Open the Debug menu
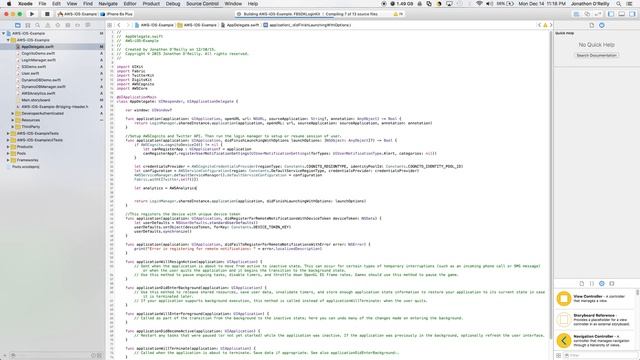Screen dimensions: 640x360 173,4
